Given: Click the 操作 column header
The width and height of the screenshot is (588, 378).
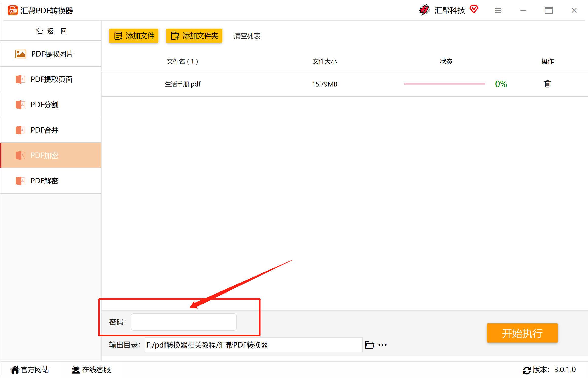Looking at the screenshot, I should point(547,61).
